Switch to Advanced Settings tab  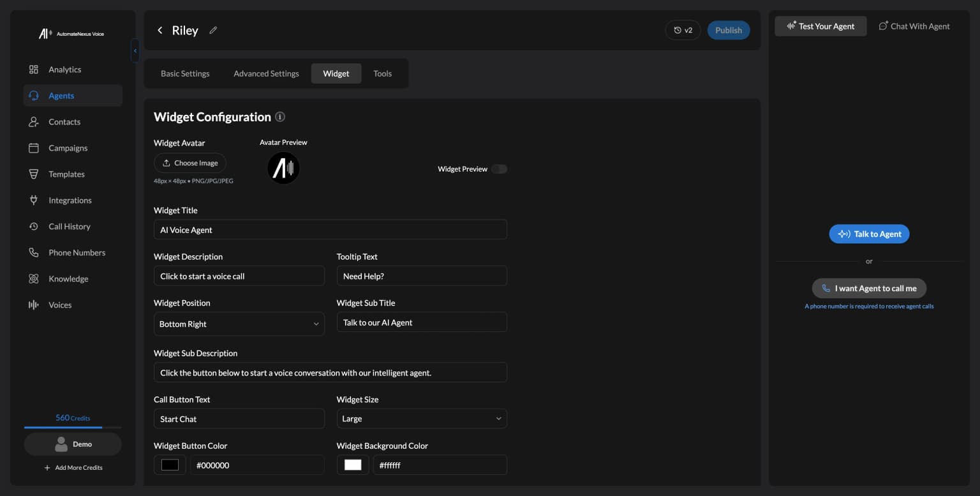click(x=266, y=73)
